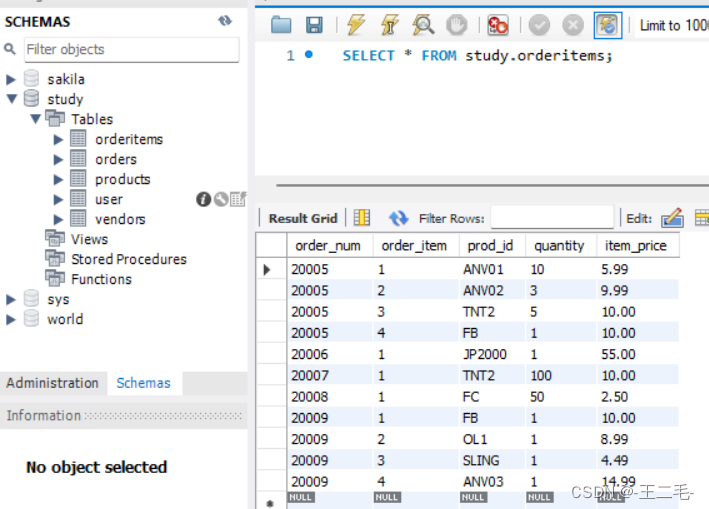Viewport: 709px width, 509px height.
Task: Collapse the study schema
Action: [x=12, y=99]
